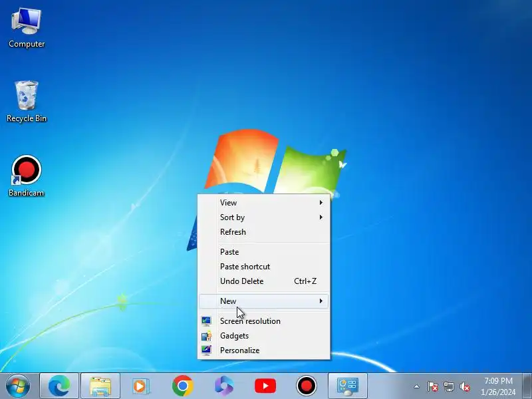Expand the Sort by submenu
This screenshot has width=532, height=399.
(263, 217)
